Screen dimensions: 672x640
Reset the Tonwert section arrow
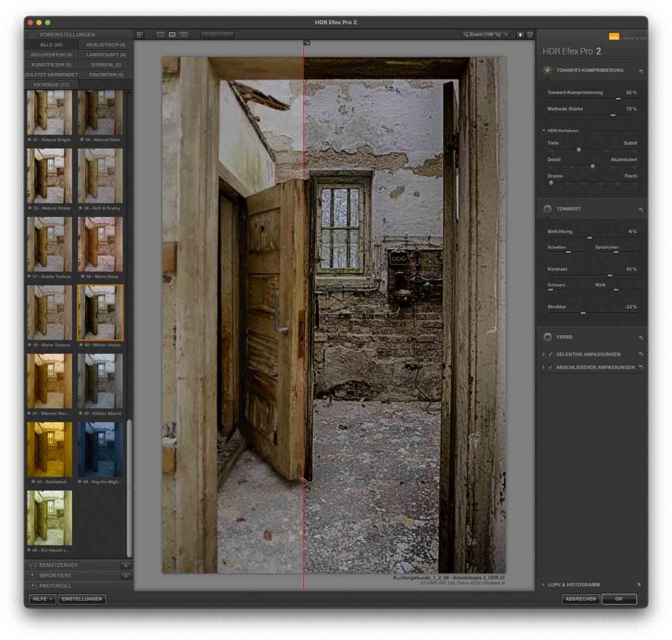[x=640, y=210]
